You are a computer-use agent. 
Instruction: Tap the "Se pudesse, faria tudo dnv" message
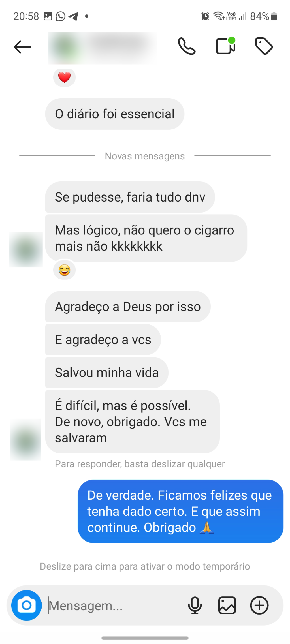tap(130, 197)
